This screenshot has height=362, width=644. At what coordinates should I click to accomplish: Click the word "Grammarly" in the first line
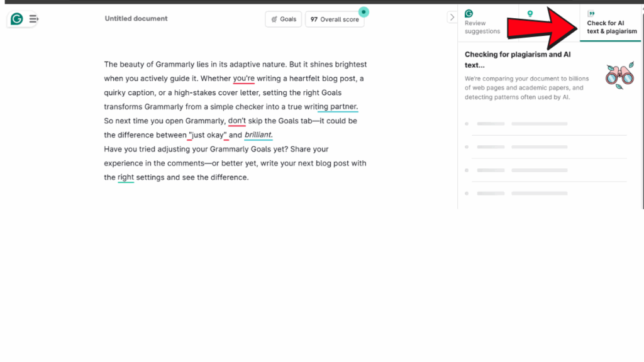pyautogui.click(x=175, y=65)
